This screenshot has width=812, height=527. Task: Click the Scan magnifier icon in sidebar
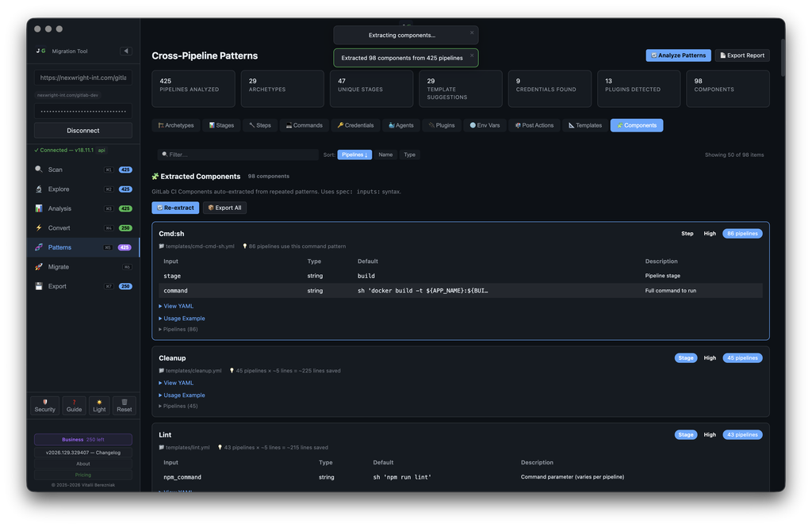pos(39,170)
